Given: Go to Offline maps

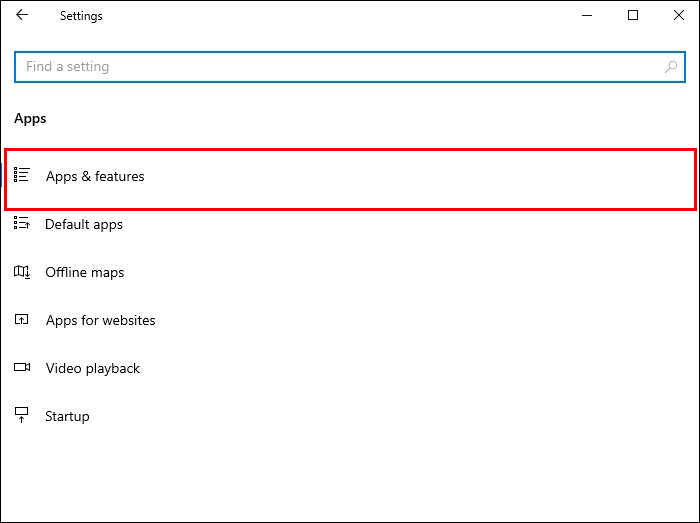Looking at the screenshot, I should point(85,272).
